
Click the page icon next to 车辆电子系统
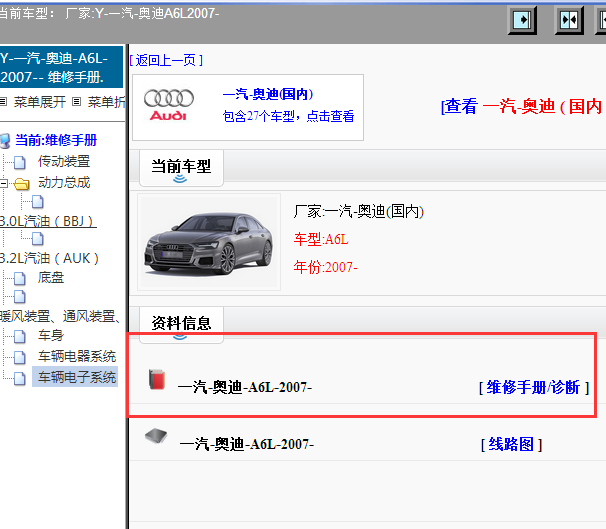(20, 378)
